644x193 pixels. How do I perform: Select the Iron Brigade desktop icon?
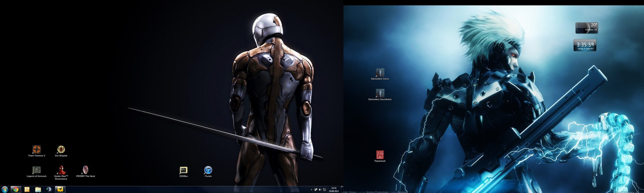61,150
